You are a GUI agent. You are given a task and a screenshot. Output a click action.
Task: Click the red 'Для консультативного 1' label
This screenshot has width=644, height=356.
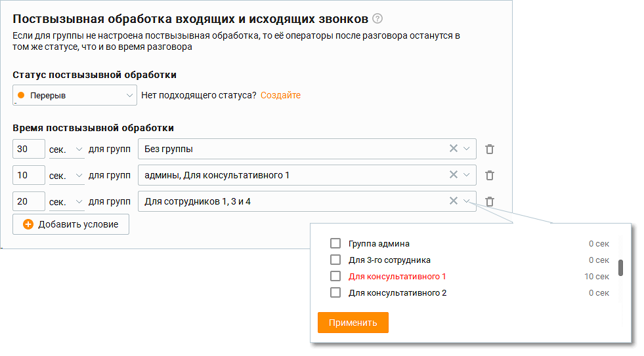[397, 277]
